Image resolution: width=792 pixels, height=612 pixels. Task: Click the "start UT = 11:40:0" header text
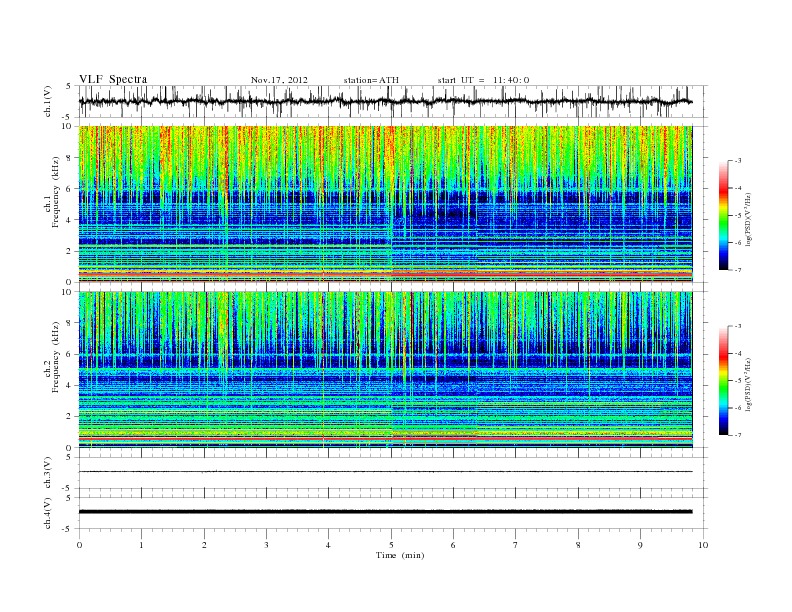pyautogui.click(x=483, y=80)
